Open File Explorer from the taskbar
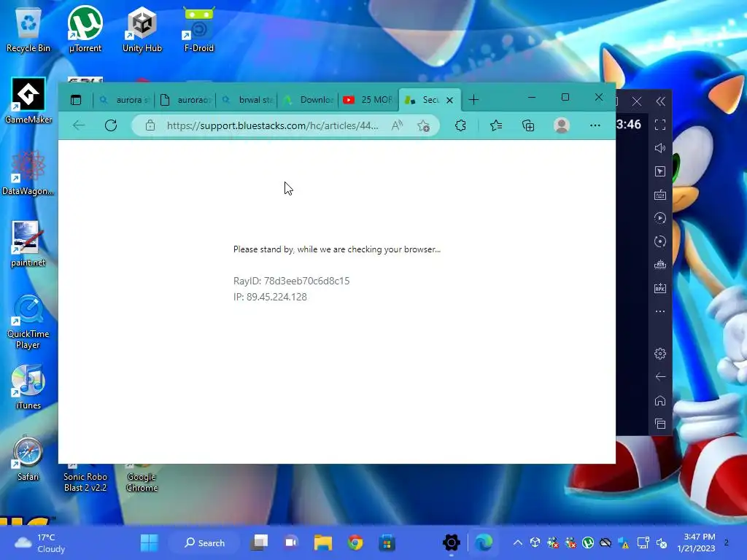 (323, 542)
